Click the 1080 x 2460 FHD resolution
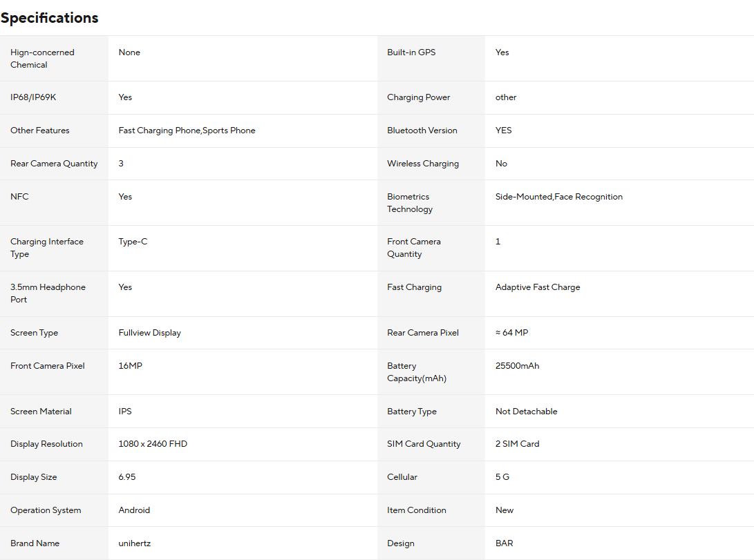The width and height of the screenshot is (754, 560). [x=153, y=444]
